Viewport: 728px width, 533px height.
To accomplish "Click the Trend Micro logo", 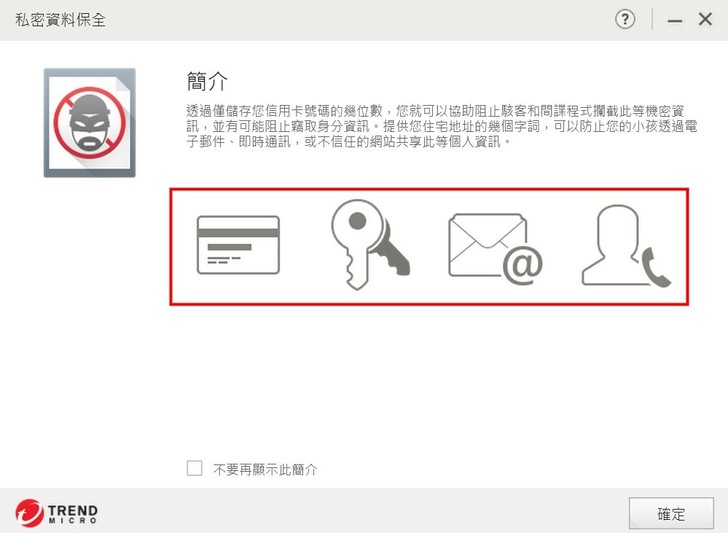I will [x=57, y=513].
